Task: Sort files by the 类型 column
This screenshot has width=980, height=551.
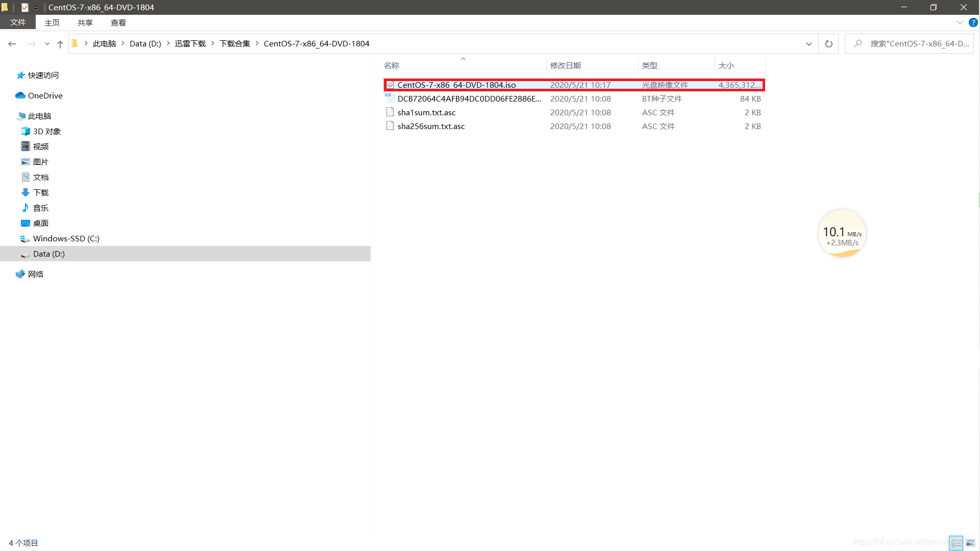Action: [x=676, y=66]
